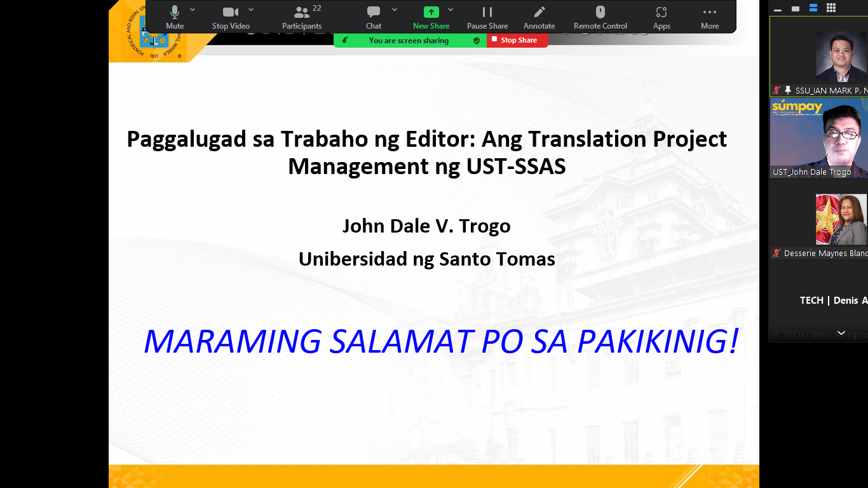Open Zoom Apps

pos(661,17)
